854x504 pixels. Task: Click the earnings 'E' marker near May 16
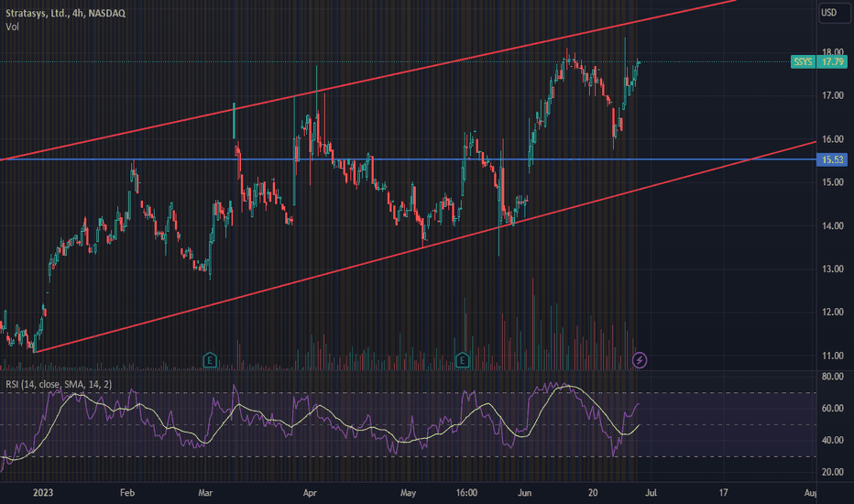tap(462, 360)
